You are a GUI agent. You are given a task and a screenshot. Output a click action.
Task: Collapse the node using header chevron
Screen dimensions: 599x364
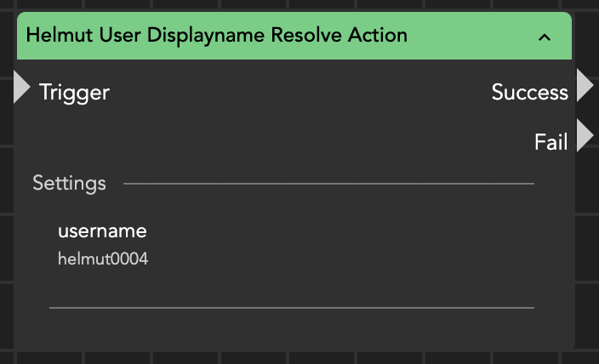(545, 37)
